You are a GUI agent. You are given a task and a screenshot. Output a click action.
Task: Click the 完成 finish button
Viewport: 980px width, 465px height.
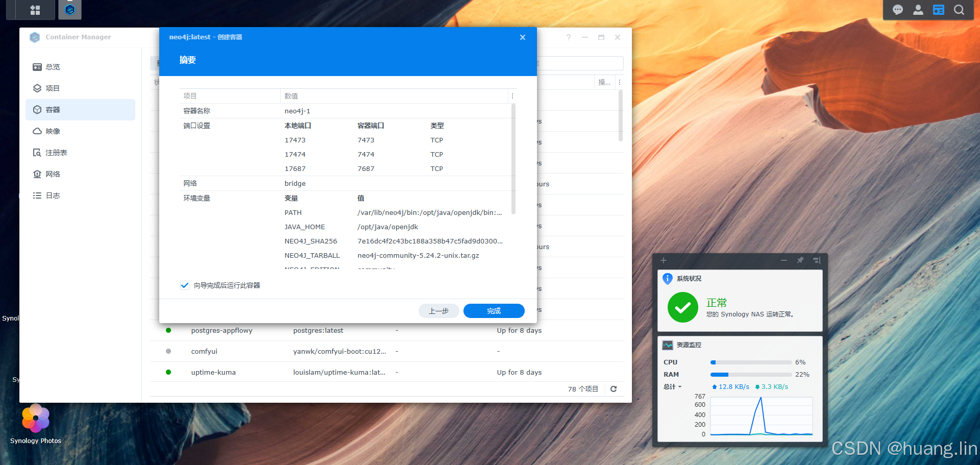[x=494, y=311]
